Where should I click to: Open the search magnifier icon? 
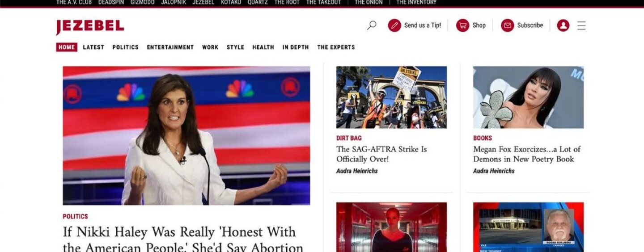(x=372, y=25)
